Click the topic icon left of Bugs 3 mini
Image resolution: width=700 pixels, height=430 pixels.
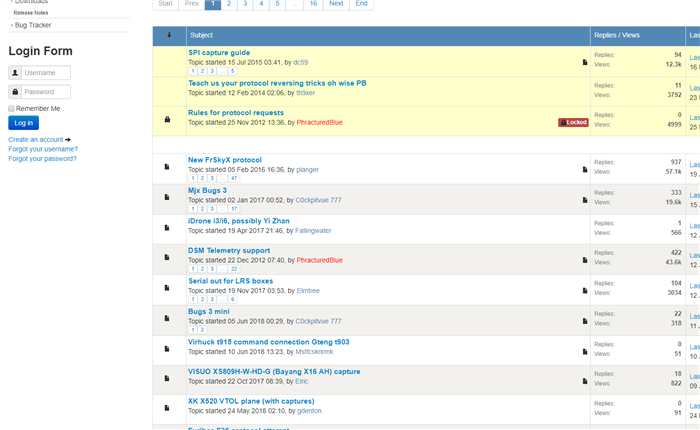point(167,318)
